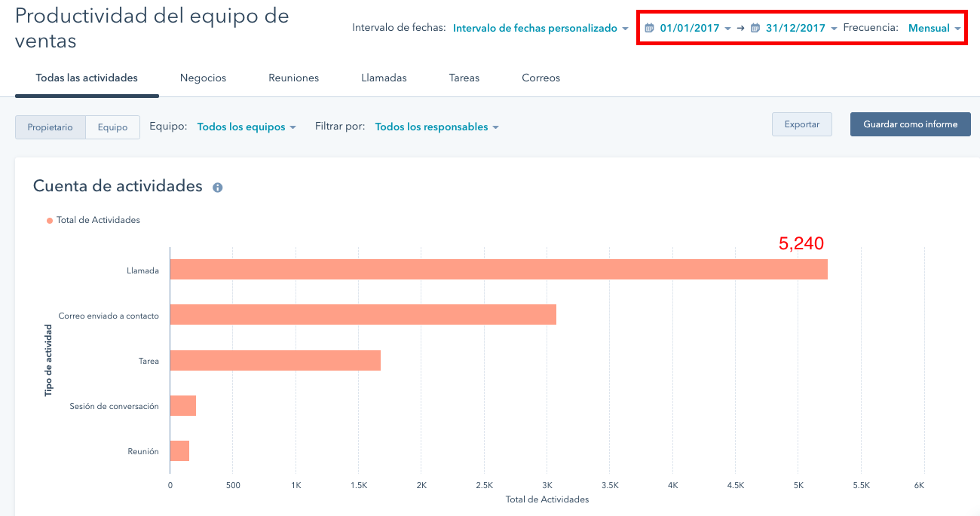The width and height of the screenshot is (980, 516).
Task: Open the Reuniones tab
Action: click(x=293, y=78)
